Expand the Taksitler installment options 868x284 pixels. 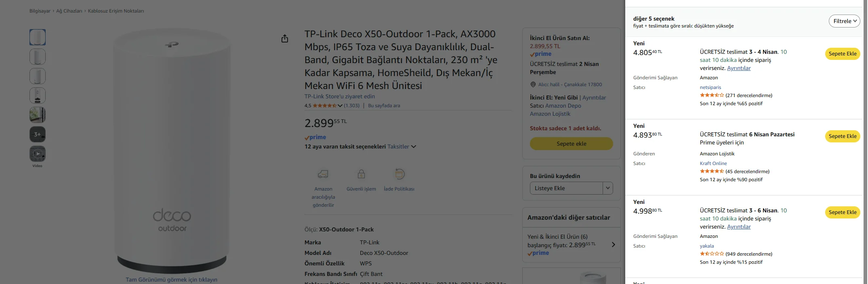pyautogui.click(x=401, y=146)
